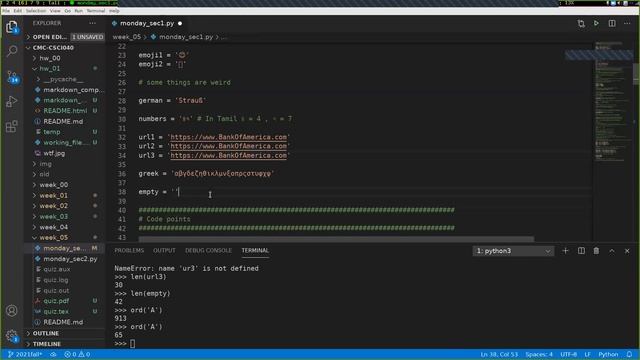The width and height of the screenshot is (640, 360).
Task: Open the terminal selector dropdown '1: python3'
Action: [x=513, y=251]
